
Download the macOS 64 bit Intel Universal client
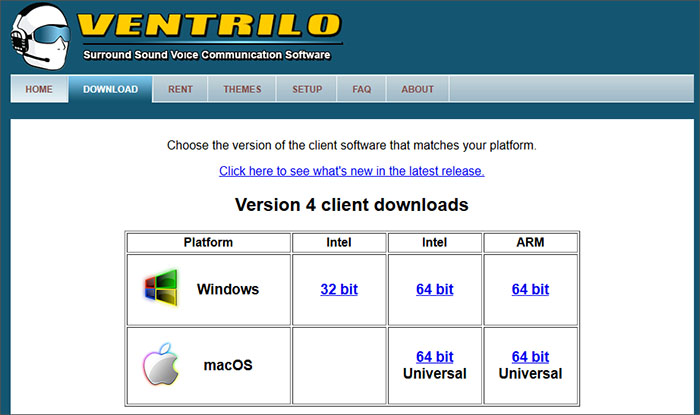(434, 357)
